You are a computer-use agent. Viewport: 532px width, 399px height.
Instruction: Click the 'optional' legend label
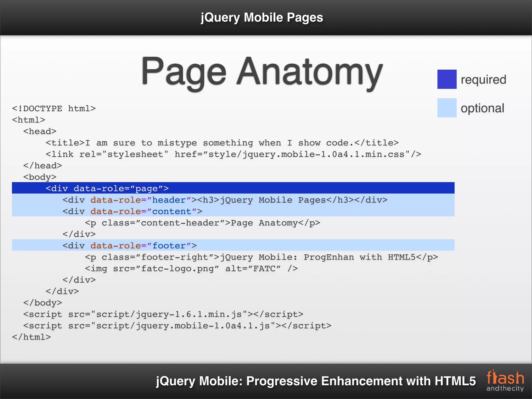[x=482, y=108]
